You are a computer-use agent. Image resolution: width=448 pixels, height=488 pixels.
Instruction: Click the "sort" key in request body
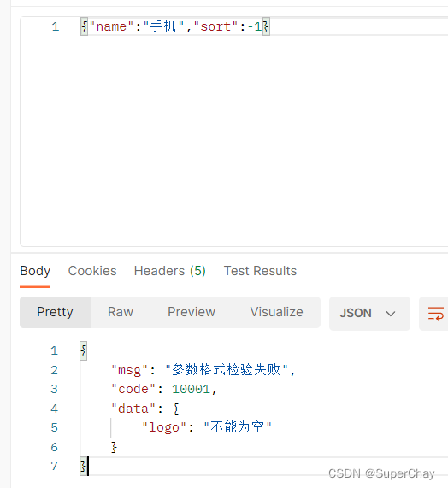[215, 26]
